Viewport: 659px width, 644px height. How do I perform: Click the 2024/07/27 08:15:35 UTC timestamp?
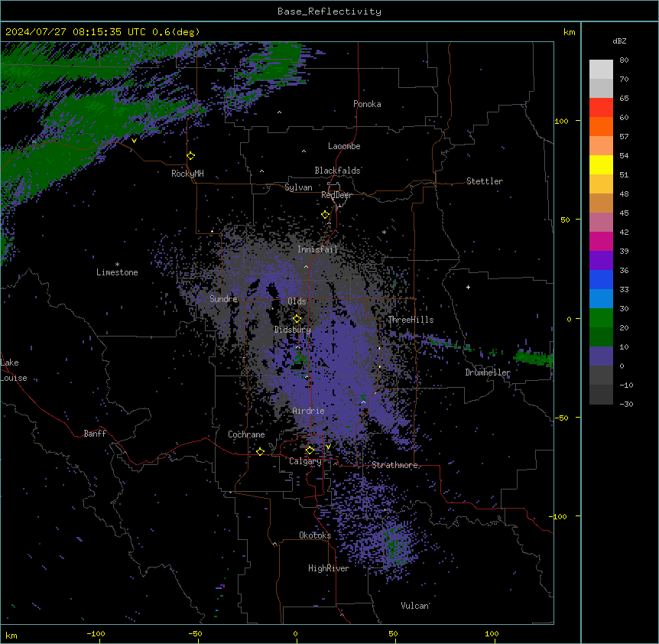coord(76,32)
